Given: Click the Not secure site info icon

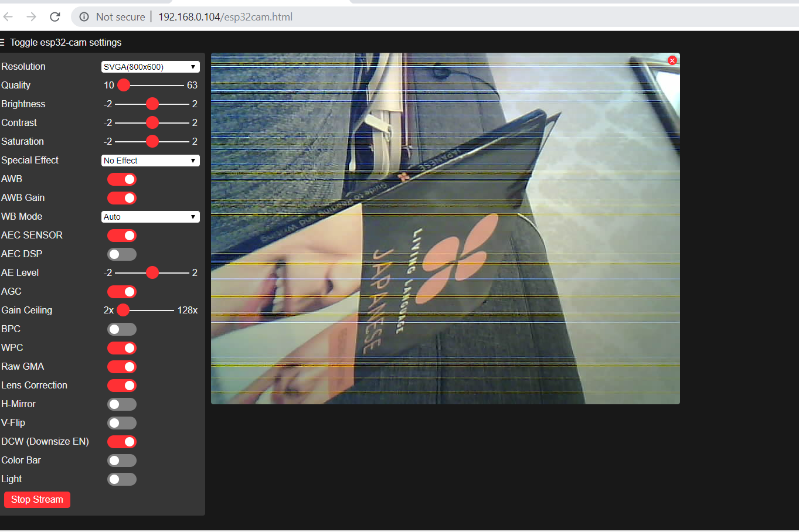Looking at the screenshot, I should point(84,17).
